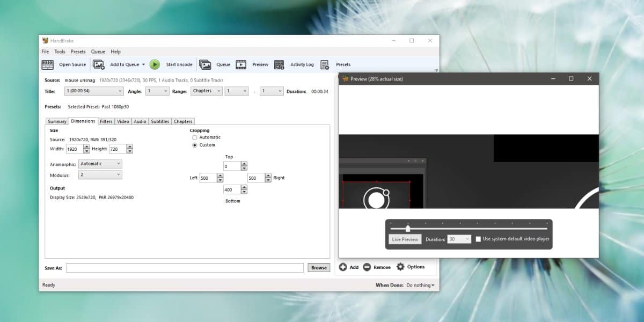The image size is (644, 322).
Task: Open the Queue via its toolbar icon
Action: click(x=205, y=64)
